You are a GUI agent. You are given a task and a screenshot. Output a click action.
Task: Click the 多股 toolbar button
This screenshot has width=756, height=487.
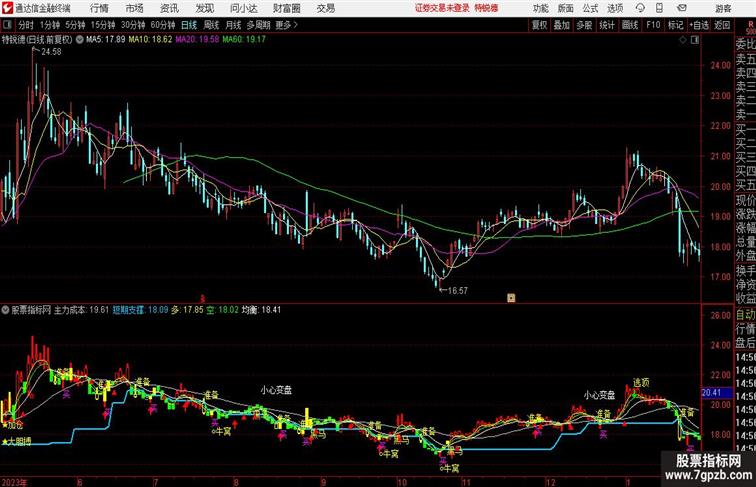coord(584,25)
